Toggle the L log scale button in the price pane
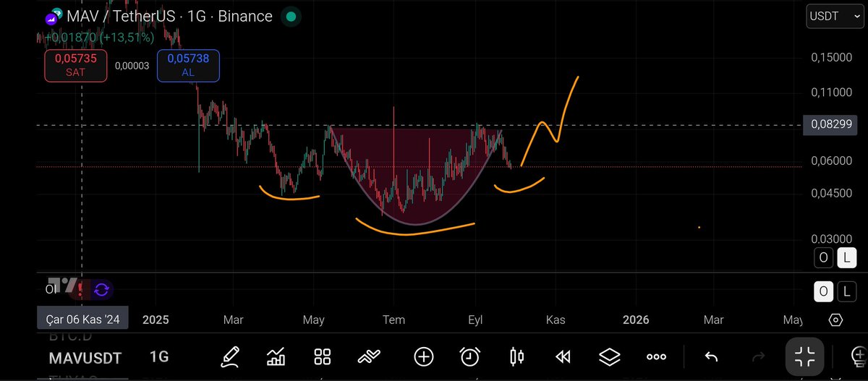 (847, 257)
